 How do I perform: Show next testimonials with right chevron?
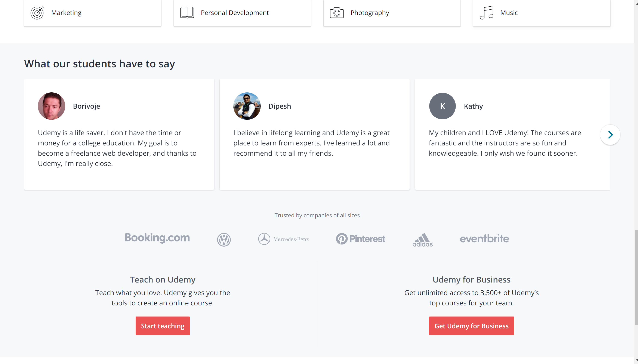610,135
